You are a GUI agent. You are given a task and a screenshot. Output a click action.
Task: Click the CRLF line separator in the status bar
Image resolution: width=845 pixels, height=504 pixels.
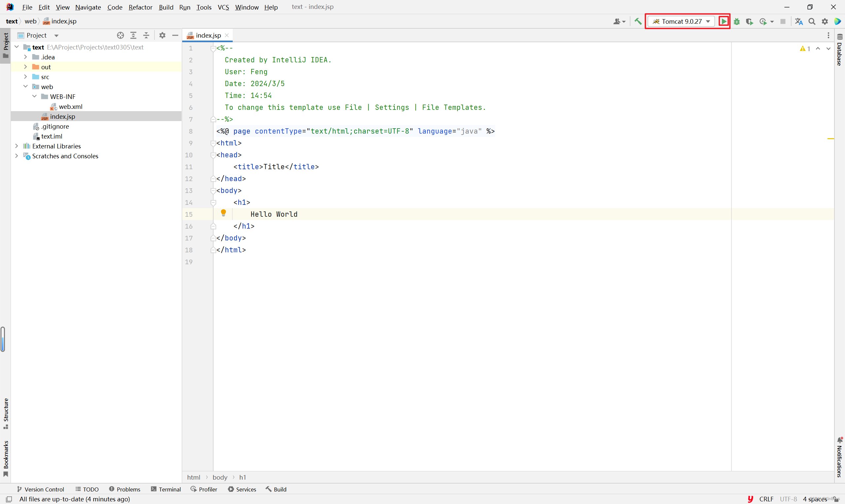pyautogui.click(x=766, y=499)
